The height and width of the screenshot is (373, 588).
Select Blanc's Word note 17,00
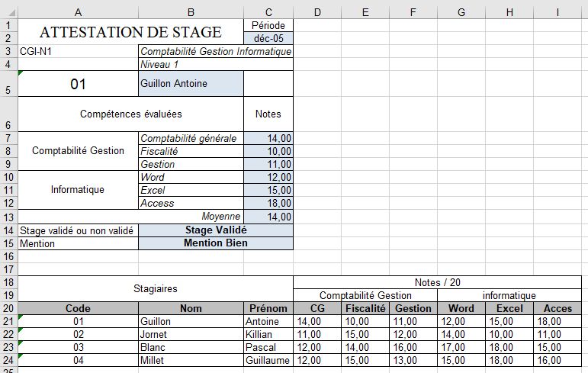pos(461,347)
